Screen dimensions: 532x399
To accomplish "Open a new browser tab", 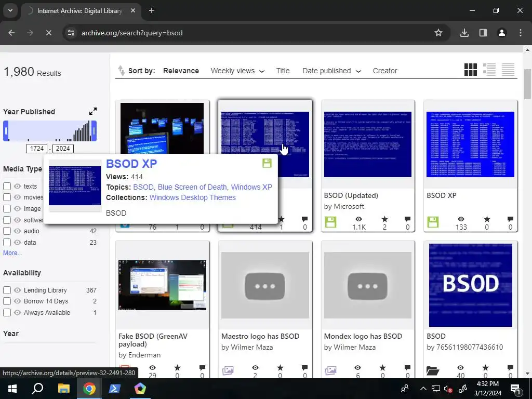I will [152, 10].
